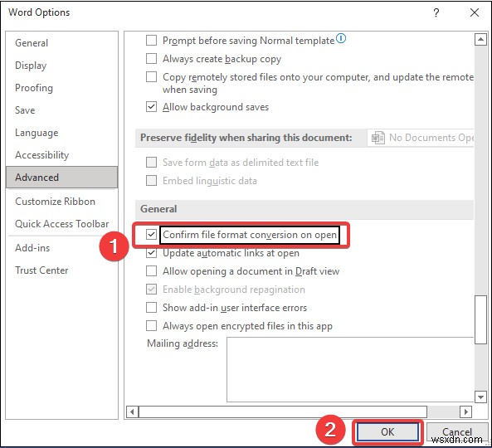Click the Save form data checkbox
The height and width of the screenshot is (448, 492).
[151, 163]
